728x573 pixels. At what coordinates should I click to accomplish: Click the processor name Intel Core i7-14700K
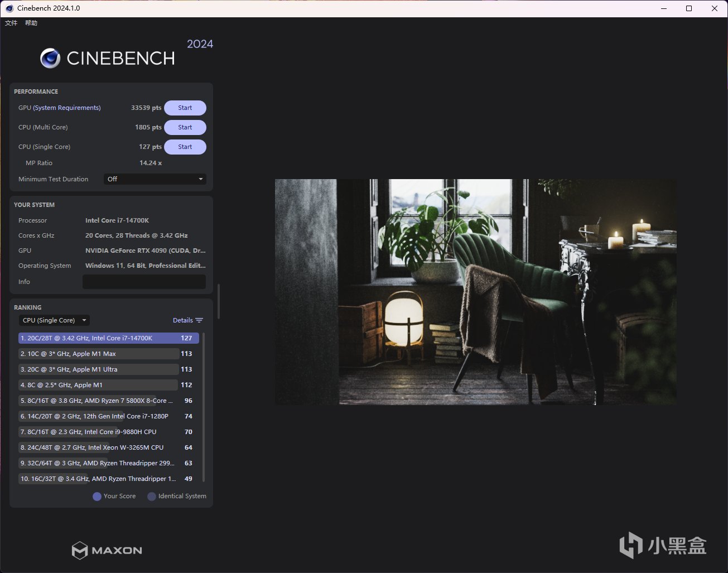pos(117,220)
